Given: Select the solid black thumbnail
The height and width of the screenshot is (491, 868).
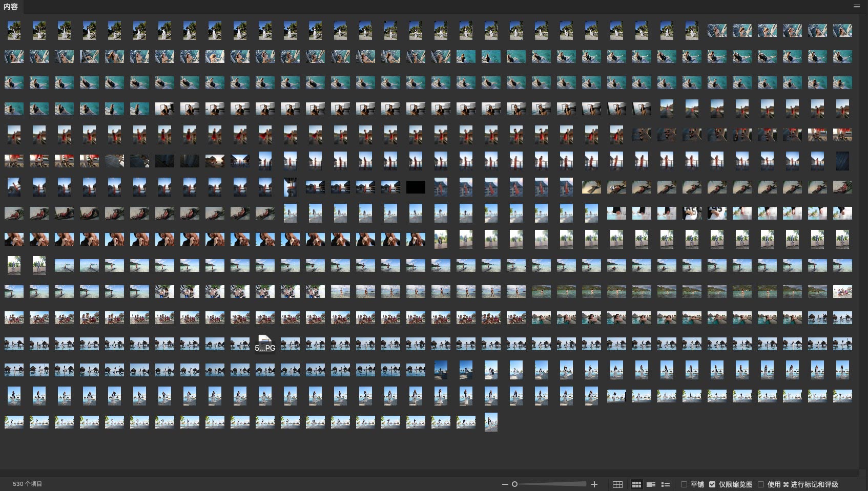Looking at the screenshot, I should [x=416, y=187].
